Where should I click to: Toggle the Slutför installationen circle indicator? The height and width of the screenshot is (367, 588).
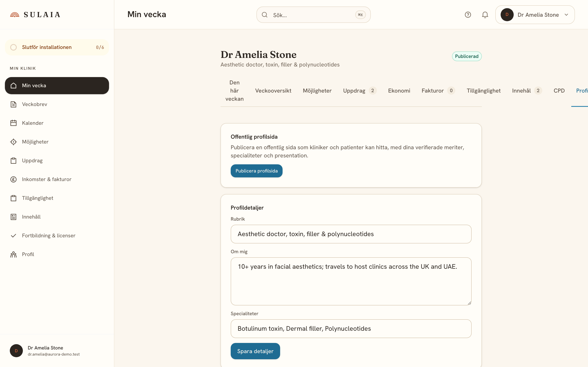pos(14,47)
